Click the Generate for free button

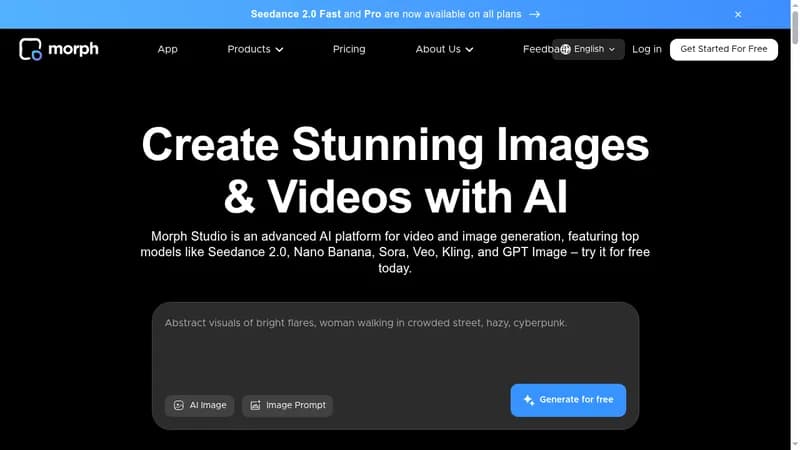[568, 400]
